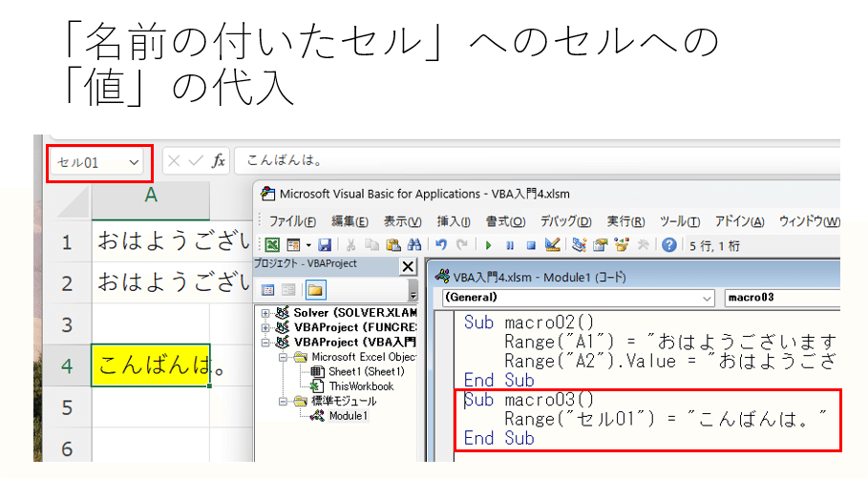Click Select All corner triangle in Excel
Viewport: 868px width, 479px height.
pos(73,202)
